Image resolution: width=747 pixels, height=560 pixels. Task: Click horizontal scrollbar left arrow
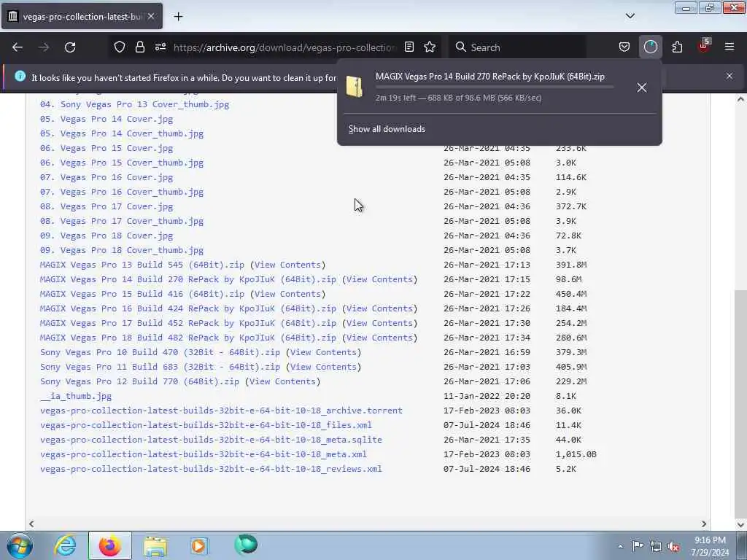pos(31,524)
